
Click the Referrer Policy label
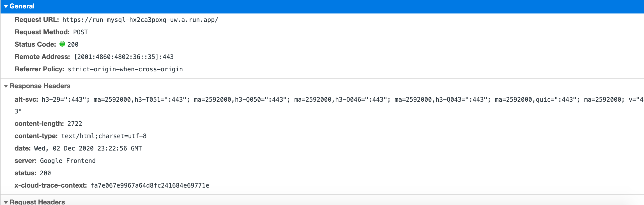click(x=40, y=69)
